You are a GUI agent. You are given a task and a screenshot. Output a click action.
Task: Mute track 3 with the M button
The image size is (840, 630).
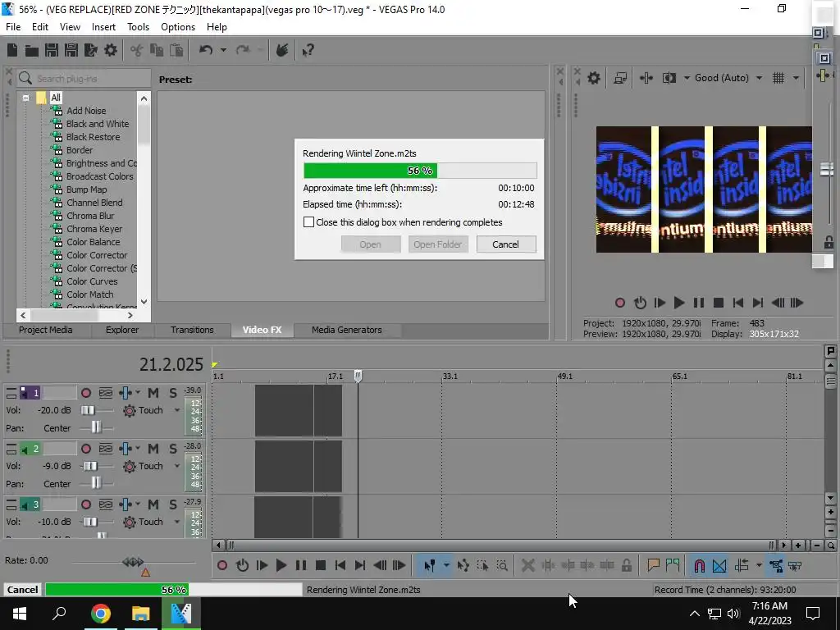pyautogui.click(x=153, y=504)
